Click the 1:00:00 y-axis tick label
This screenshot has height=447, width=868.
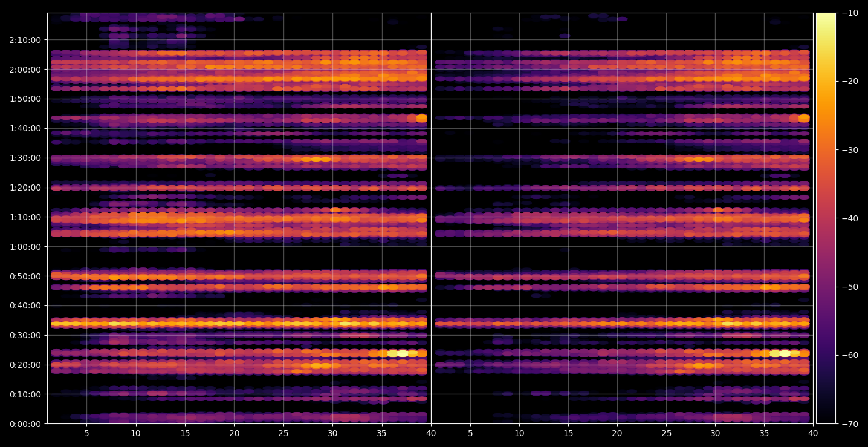pyautogui.click(x=26, y=246)
